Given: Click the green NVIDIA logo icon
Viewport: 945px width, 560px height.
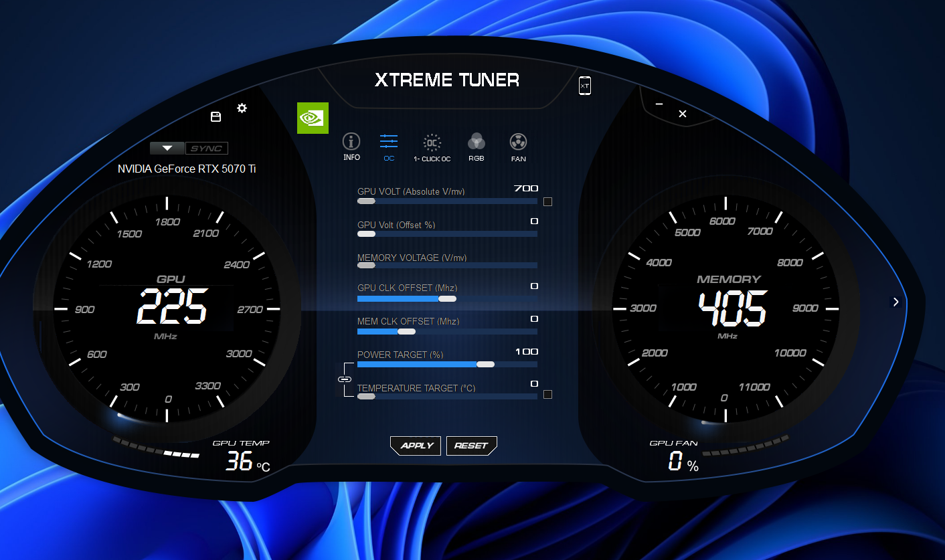Looking at the screenshot, I should click(x=313, y=118).
